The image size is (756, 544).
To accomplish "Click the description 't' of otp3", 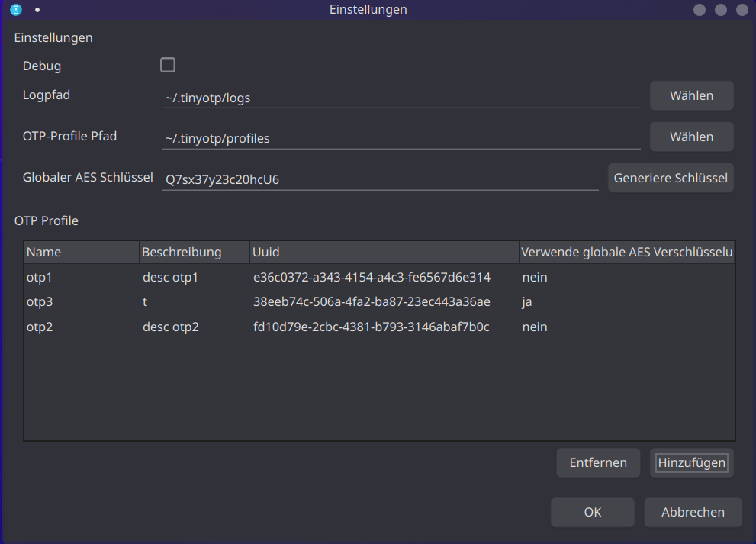I will click(145, 302).
